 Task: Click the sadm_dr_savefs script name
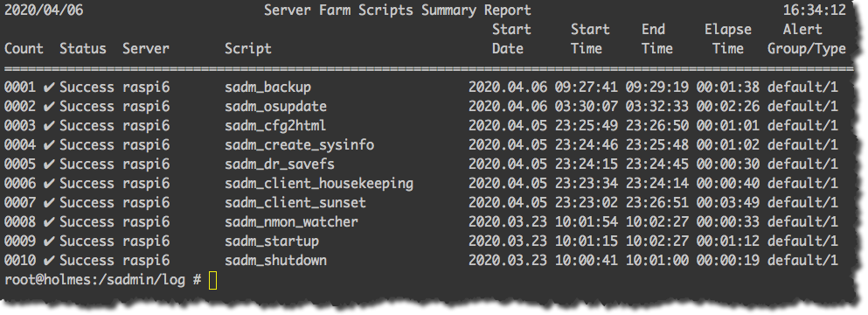[280, 164]
